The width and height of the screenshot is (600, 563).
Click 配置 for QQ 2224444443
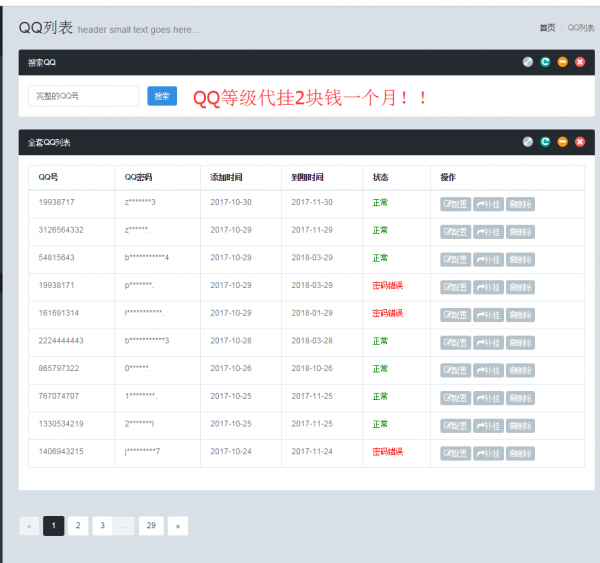[x=455, y=343]
